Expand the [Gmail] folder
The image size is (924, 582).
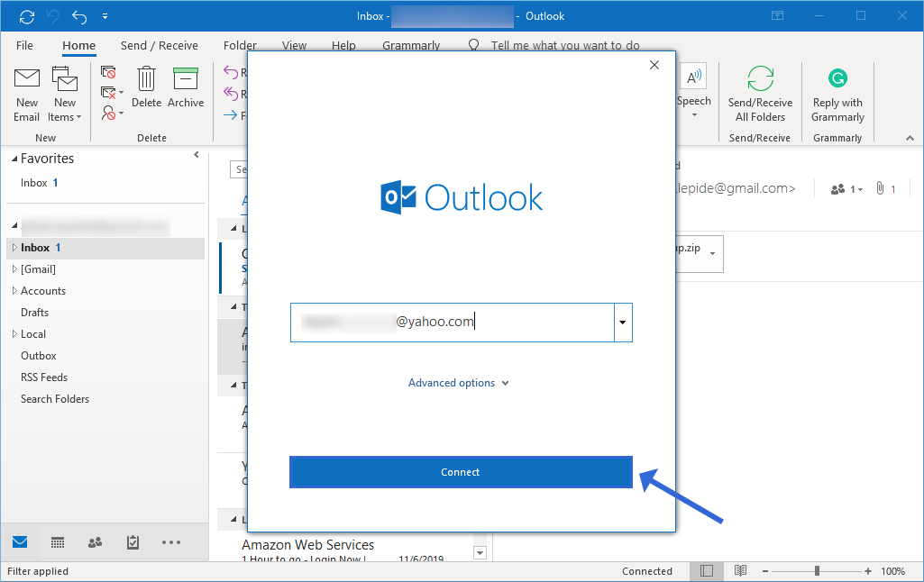pyautogui.click(x=14, y=269)
